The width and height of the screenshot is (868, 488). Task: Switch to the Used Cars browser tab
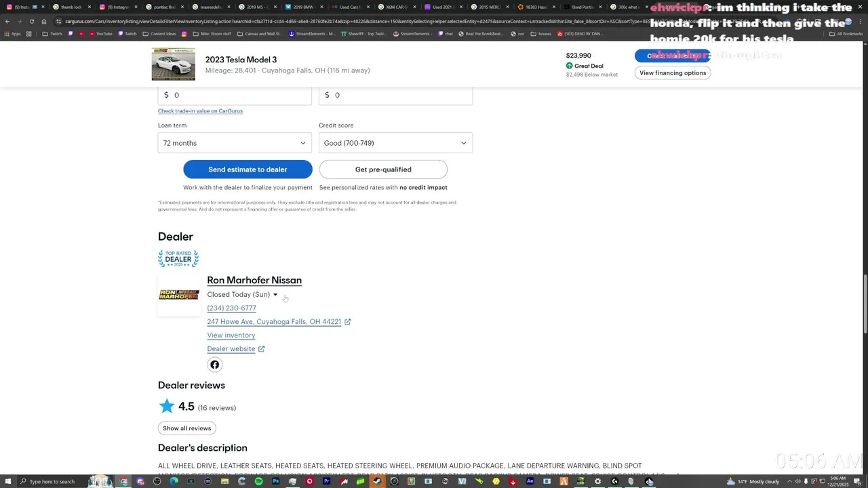(349, 7)
